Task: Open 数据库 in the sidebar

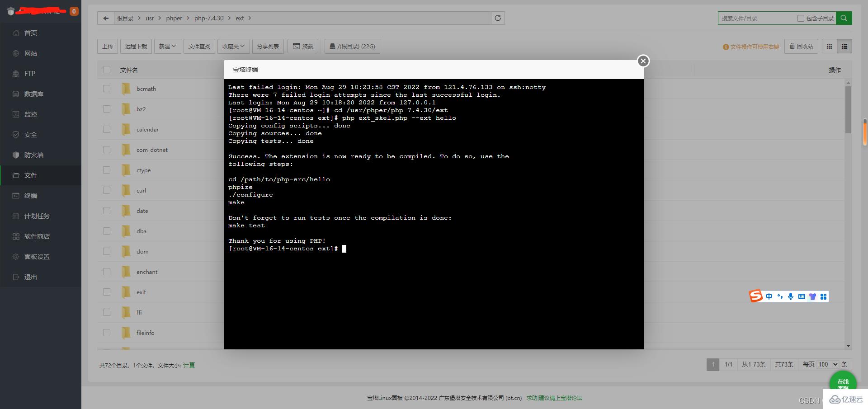Action: (x=41, y=94)
